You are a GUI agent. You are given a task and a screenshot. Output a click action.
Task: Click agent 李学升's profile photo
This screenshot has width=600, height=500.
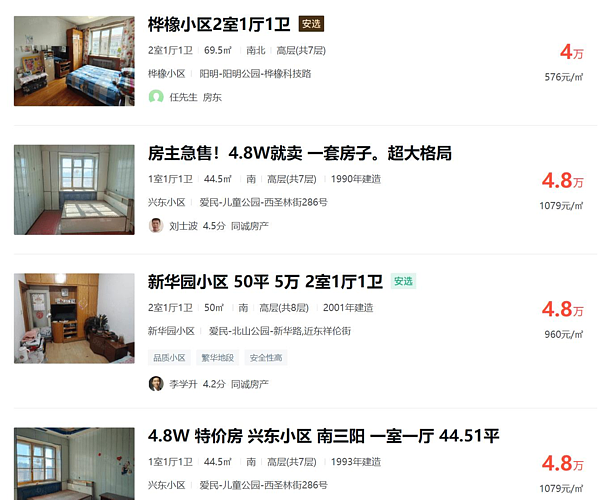click(x=156, y=384)
